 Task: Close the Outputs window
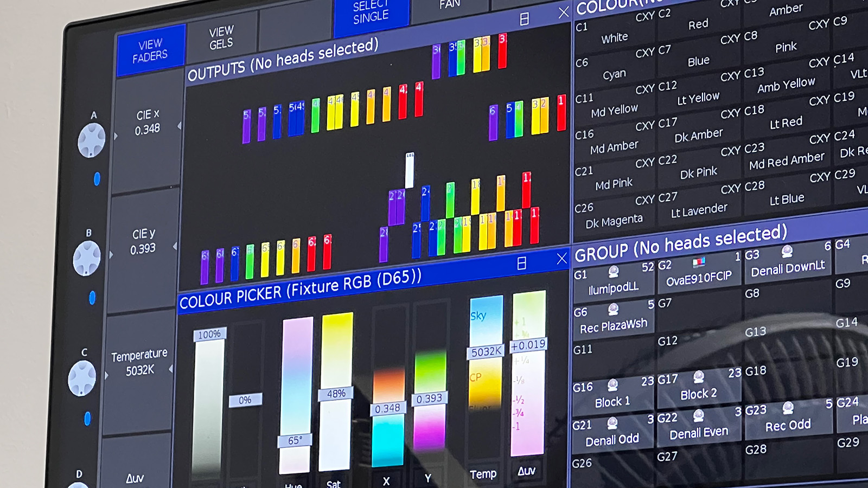(564, 12)
